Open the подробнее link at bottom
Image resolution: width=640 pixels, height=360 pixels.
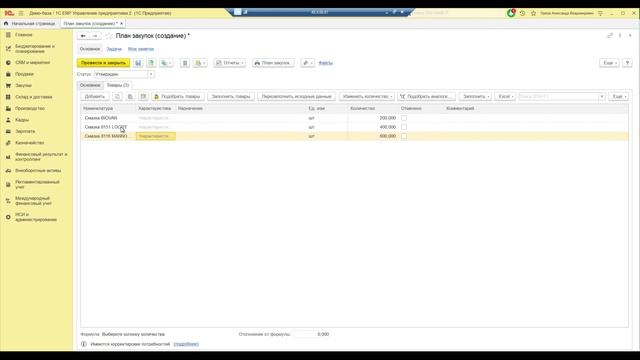click(186, 344)
